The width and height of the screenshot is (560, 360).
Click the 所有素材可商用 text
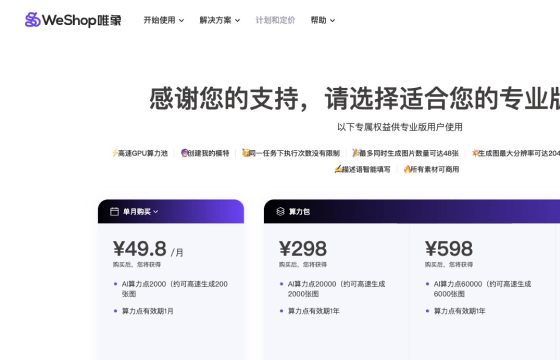(435, 169)
